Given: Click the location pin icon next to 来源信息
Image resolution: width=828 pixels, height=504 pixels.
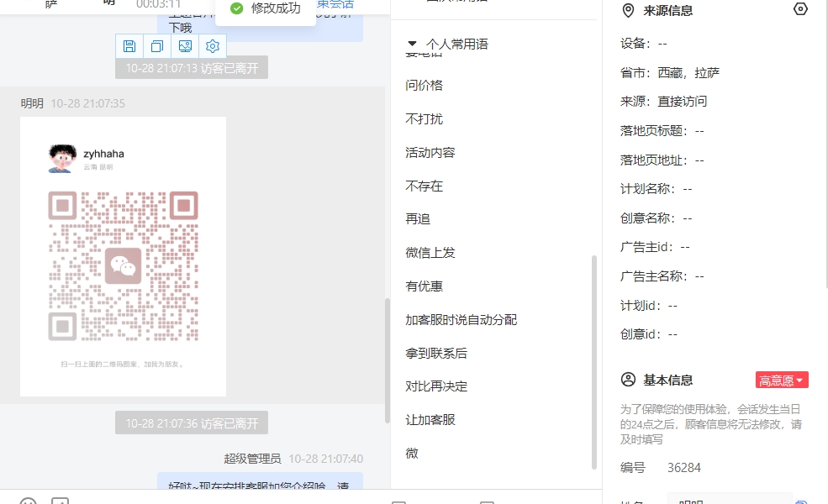Looking at the screenshot, I should coord(628,11).
